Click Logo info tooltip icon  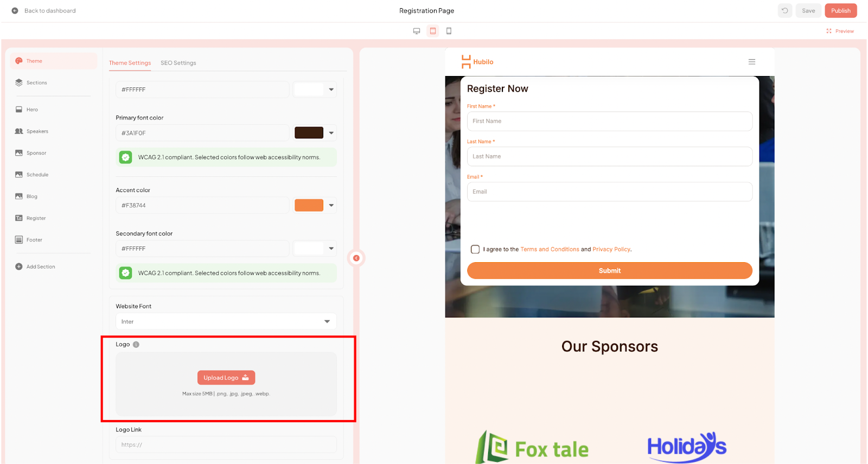(136, 345)
